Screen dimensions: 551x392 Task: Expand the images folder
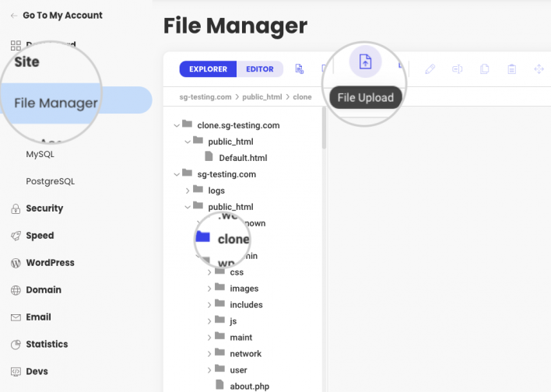[209, 289]
